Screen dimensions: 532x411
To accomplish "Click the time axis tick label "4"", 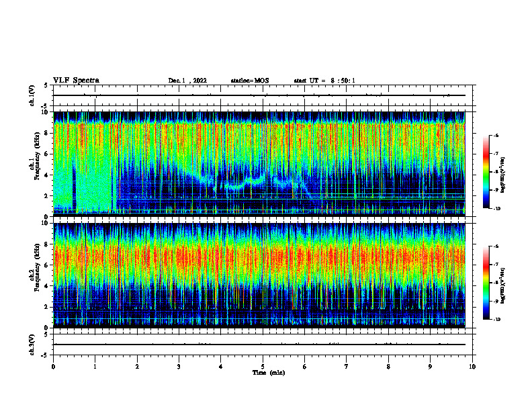I will pos(220,367).
